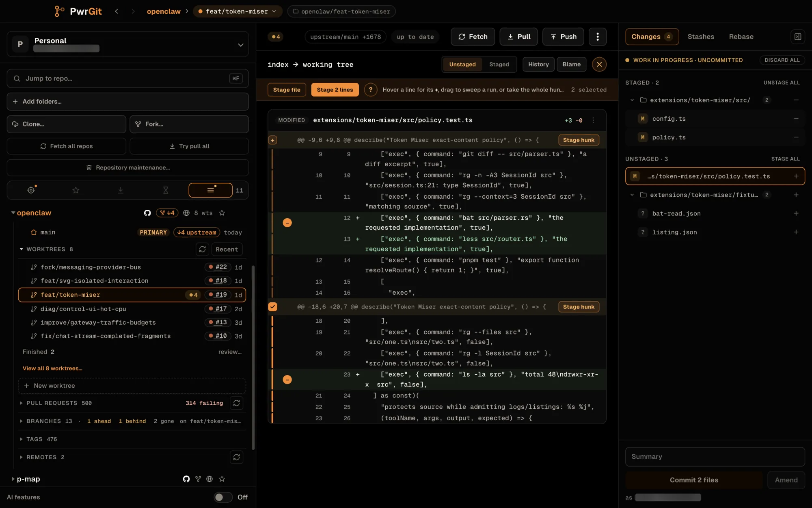Open the feat/token-miser branch dropdown

tap(237, 11)
